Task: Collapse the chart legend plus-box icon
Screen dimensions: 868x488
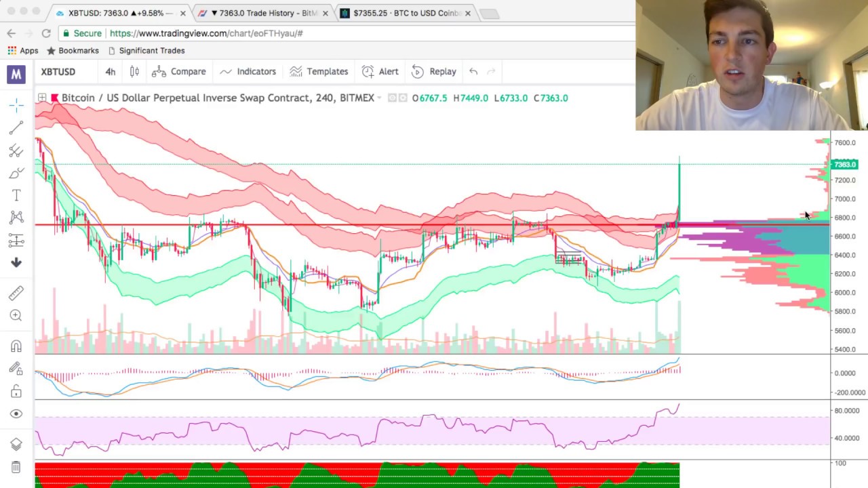Action: [42, 98]
